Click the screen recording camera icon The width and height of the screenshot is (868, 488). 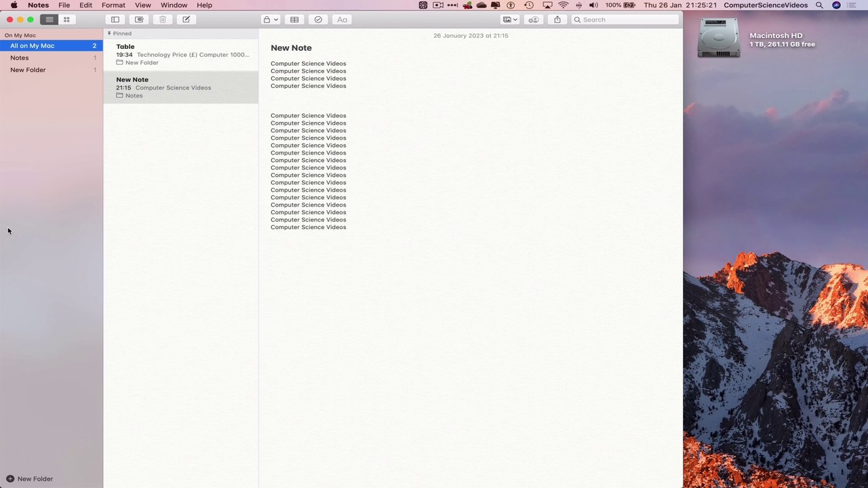[x=437, y=5]
